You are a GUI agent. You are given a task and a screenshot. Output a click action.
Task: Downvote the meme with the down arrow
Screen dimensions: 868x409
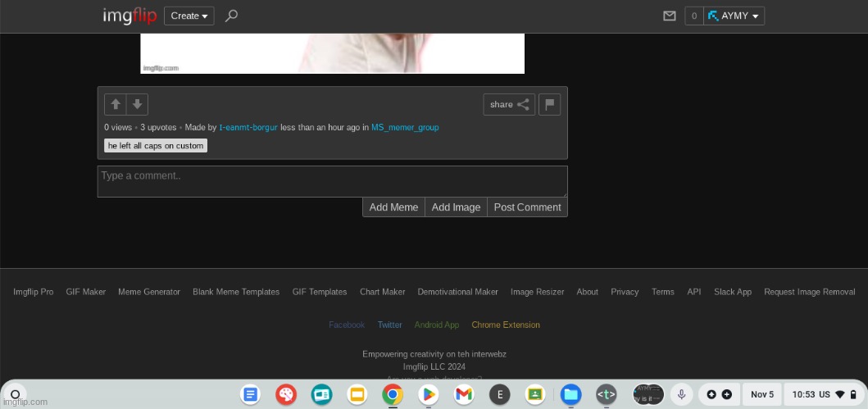click(x=137, y=104)
